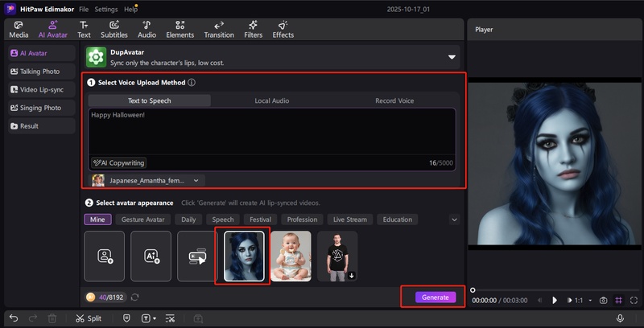644x328 pixels.
Task: Select the baby avatar thumbnail
Action: click(x=291, y=256)
